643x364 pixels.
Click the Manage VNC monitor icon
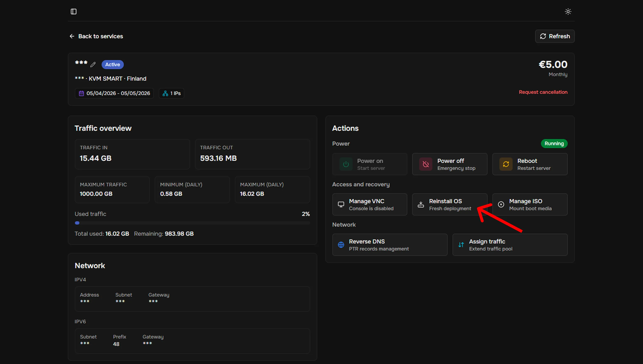(341, 204)
